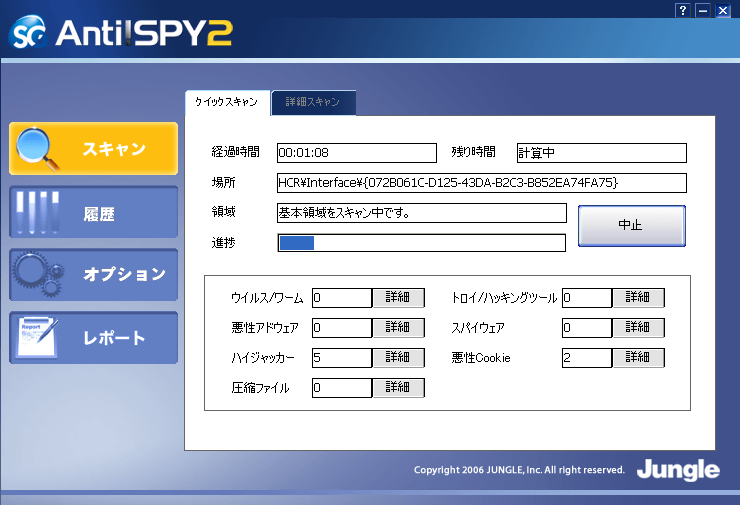Screen dimensions: 740x505
Task: Click the 領域 field showing 基本領域をスキャン中です。
Action: coord(421,213)
